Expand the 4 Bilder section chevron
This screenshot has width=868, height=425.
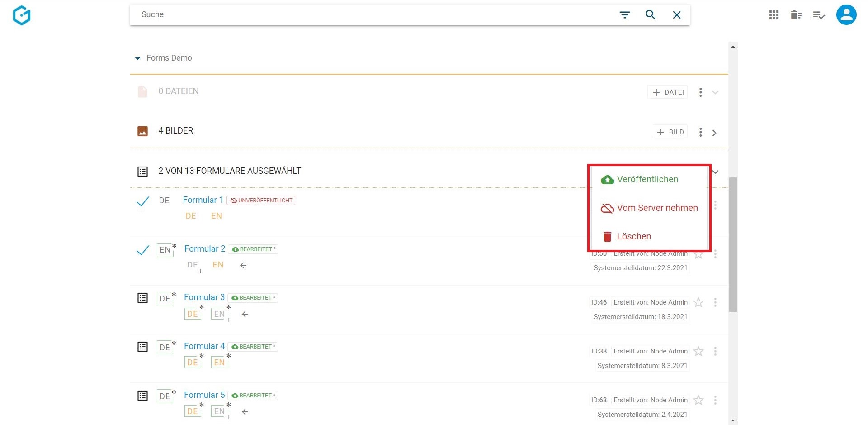tap(714, 133)
